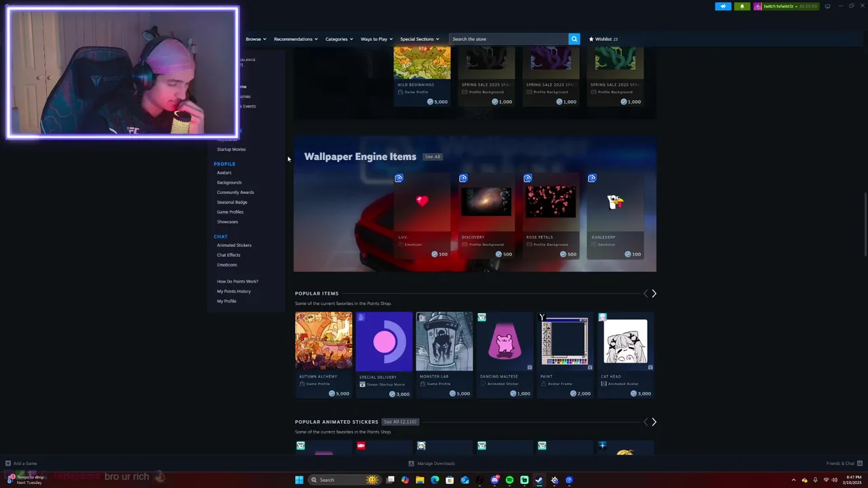Open Game Profiles in sidebar

(230, 212)
